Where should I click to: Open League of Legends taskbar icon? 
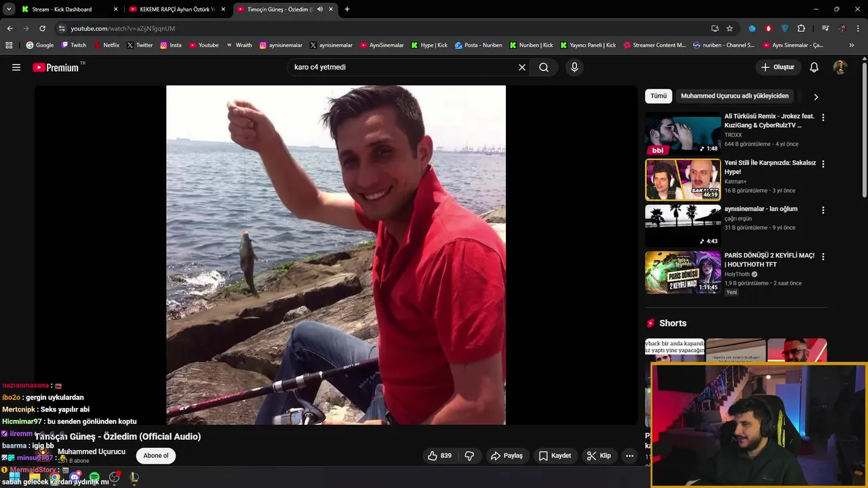(134, 478)
